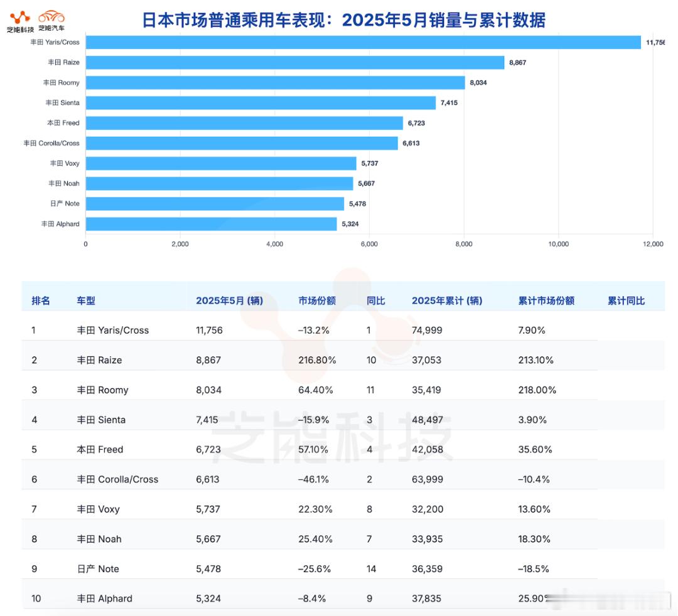Click the 36,359 cell in Note row
The width and height of the screenshot is (678, 616).
click(428, 569)
